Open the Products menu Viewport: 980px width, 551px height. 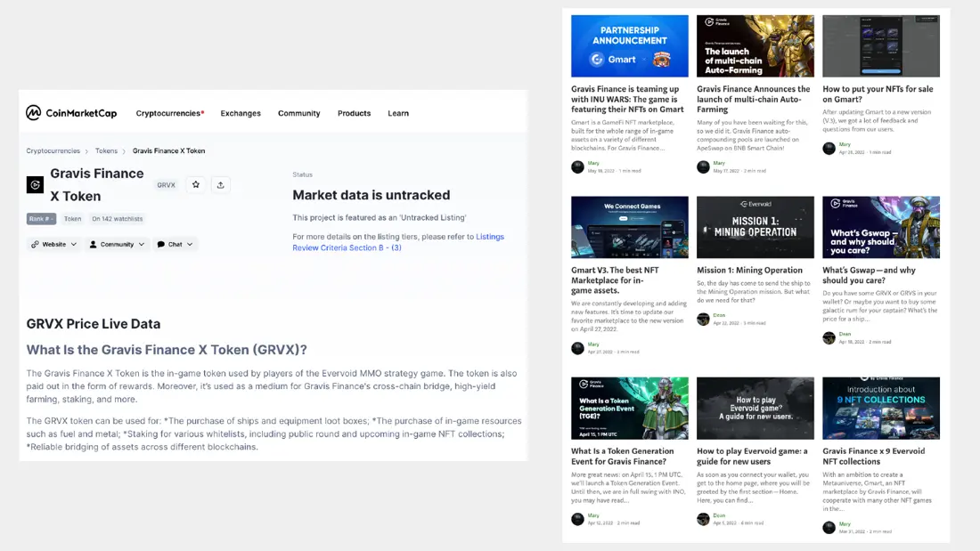coord(354,113)
